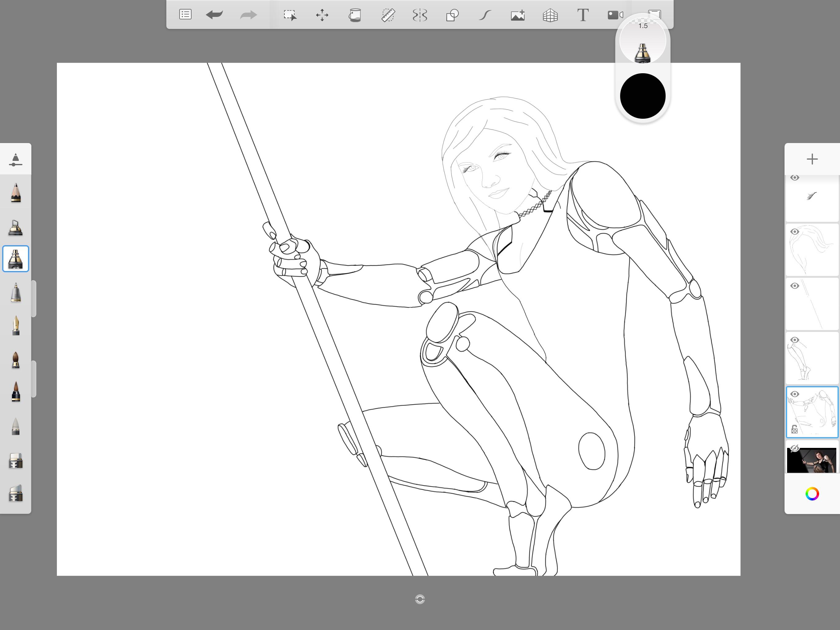840x630 pixels.
Task: Open the color wheel in layer panel
Action: tap(812, 494)
